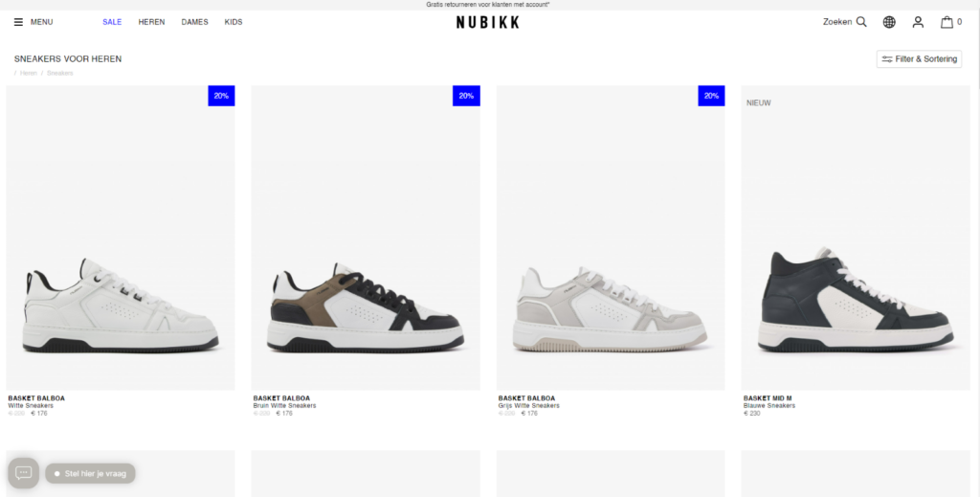
Task: Open the Grijs Witte Basket Balboa image
Action: pos(611,237)
